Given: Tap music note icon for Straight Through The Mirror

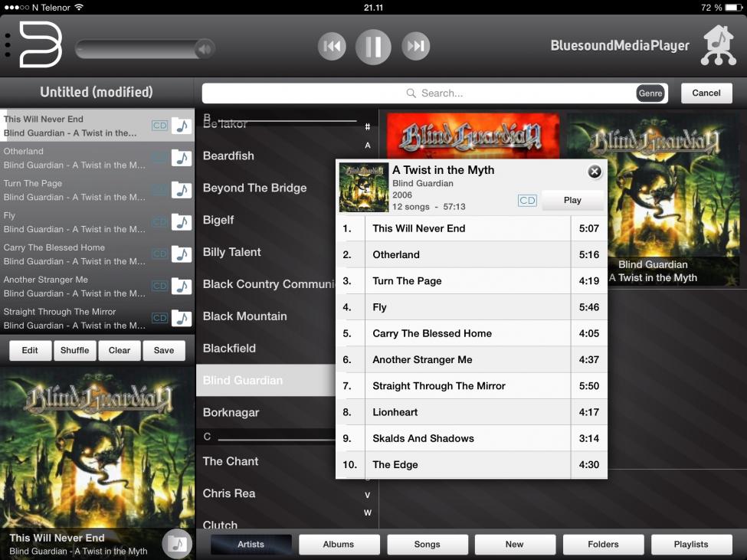Looking at the screenshot, I should click(182, 318).
